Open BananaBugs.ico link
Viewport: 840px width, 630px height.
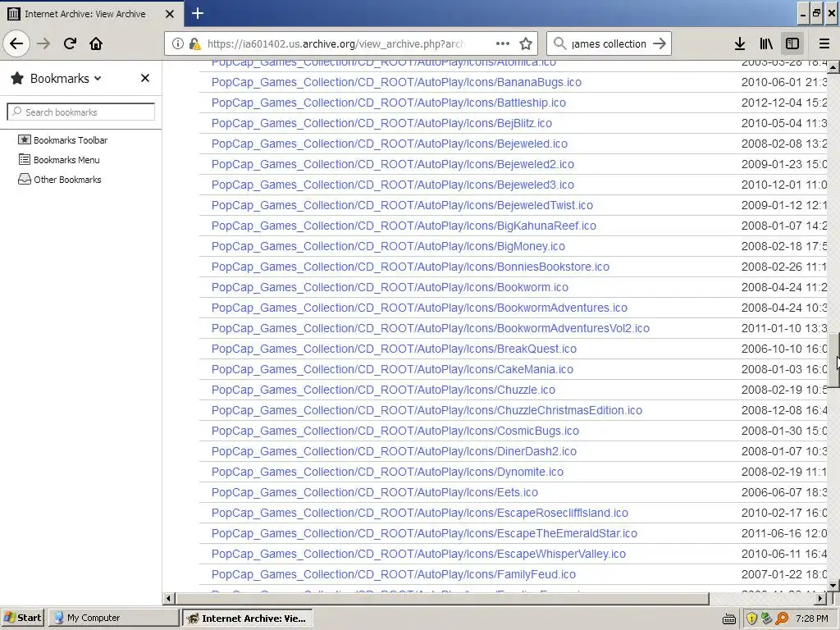396,82
